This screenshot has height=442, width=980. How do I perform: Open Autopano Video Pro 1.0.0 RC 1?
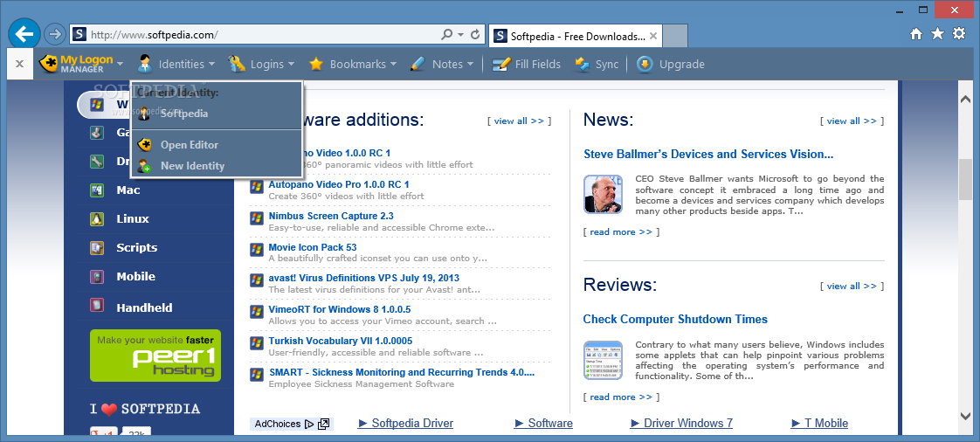pyautogui.click(x=339, y=184)
